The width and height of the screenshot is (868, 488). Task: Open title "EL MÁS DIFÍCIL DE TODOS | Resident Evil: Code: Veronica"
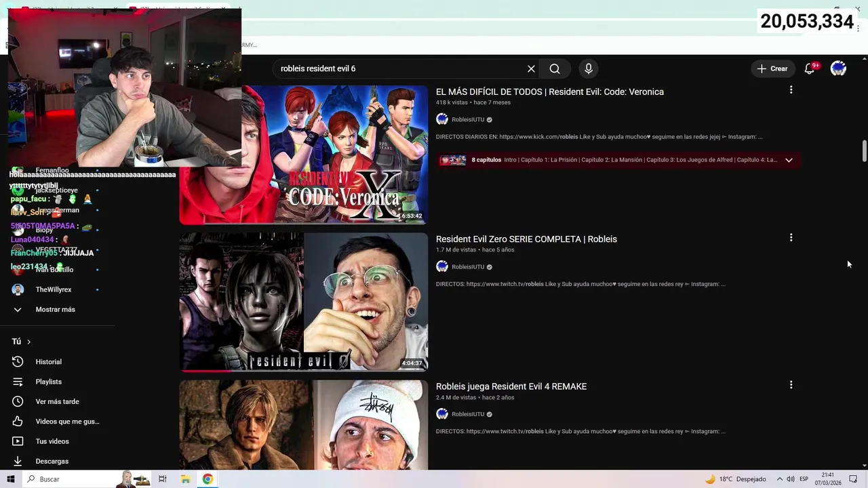550,91
